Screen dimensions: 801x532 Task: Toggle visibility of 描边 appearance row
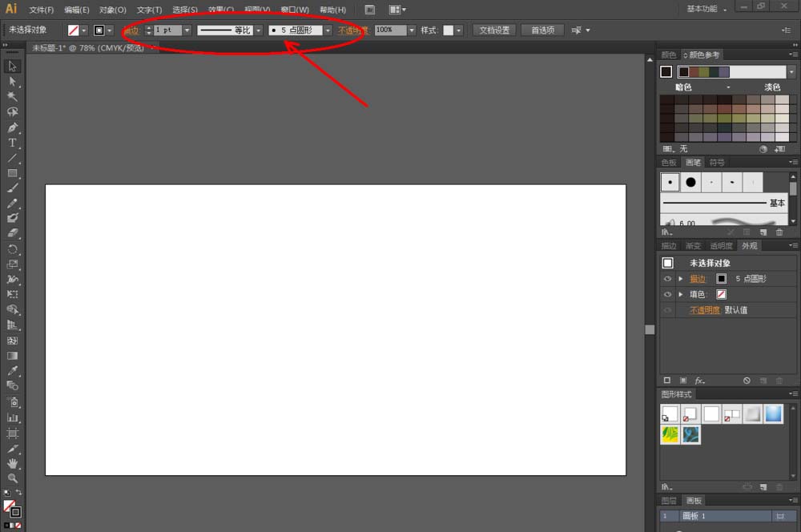click(x=667, y=279)
